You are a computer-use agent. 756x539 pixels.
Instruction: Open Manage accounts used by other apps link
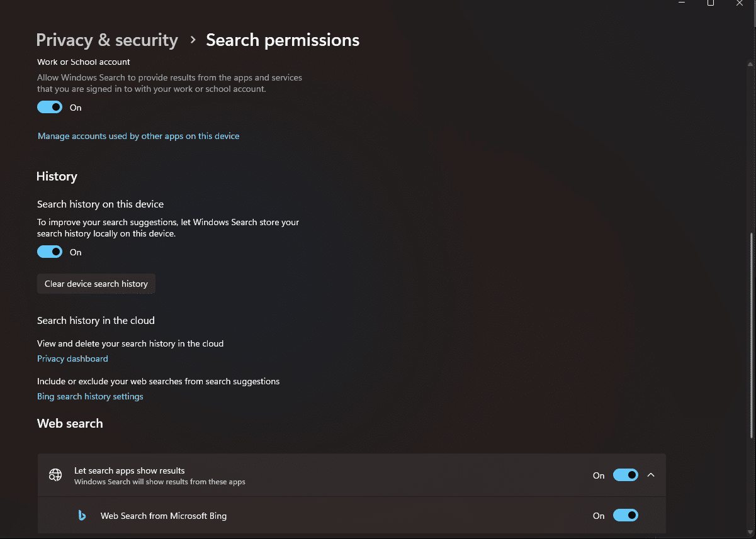138,136
